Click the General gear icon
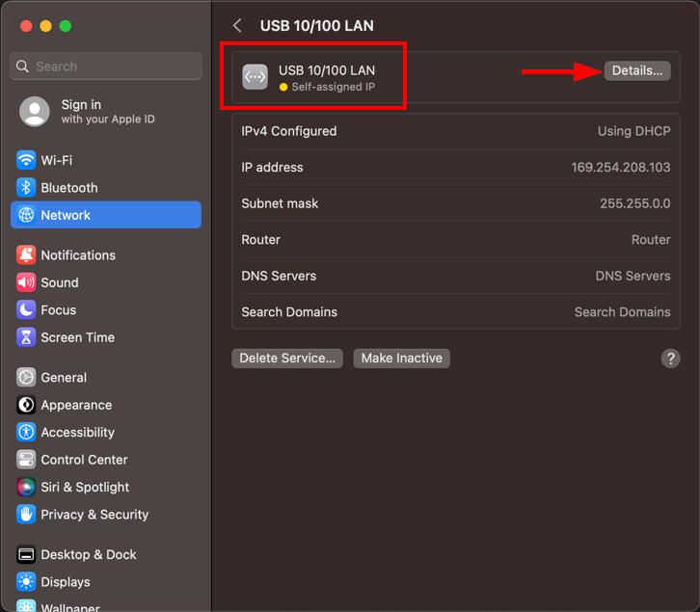This screenshot has height=612, width=700. [26, 377]
